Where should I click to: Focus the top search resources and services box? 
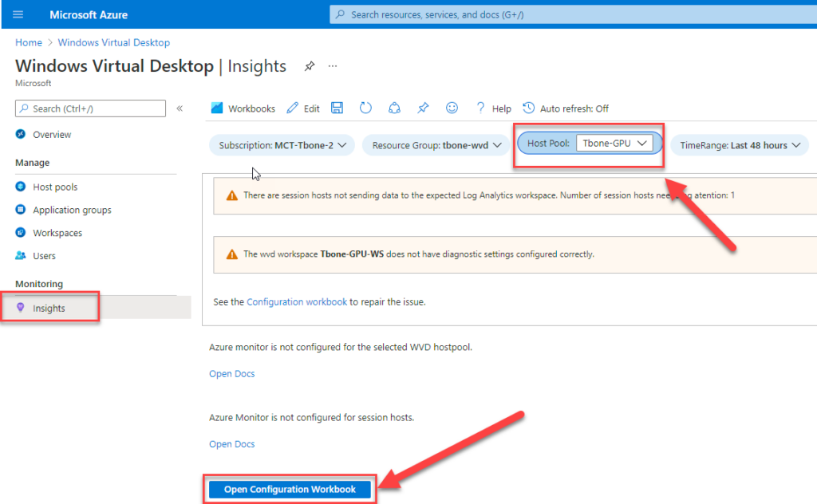click(573, 14)
